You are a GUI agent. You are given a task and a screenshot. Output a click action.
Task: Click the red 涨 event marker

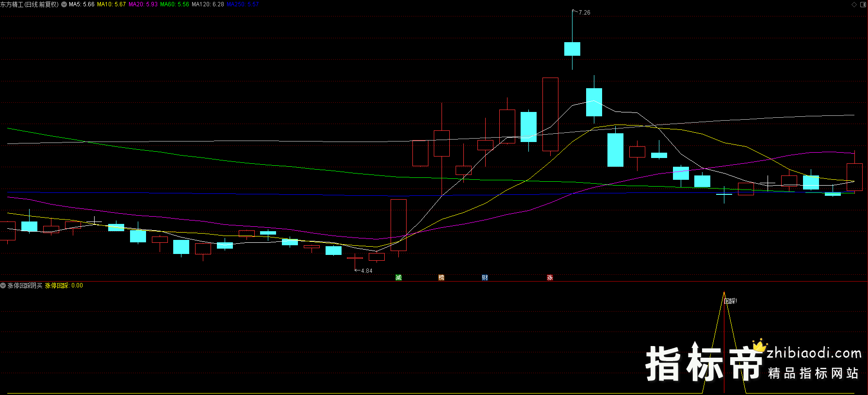550,277
